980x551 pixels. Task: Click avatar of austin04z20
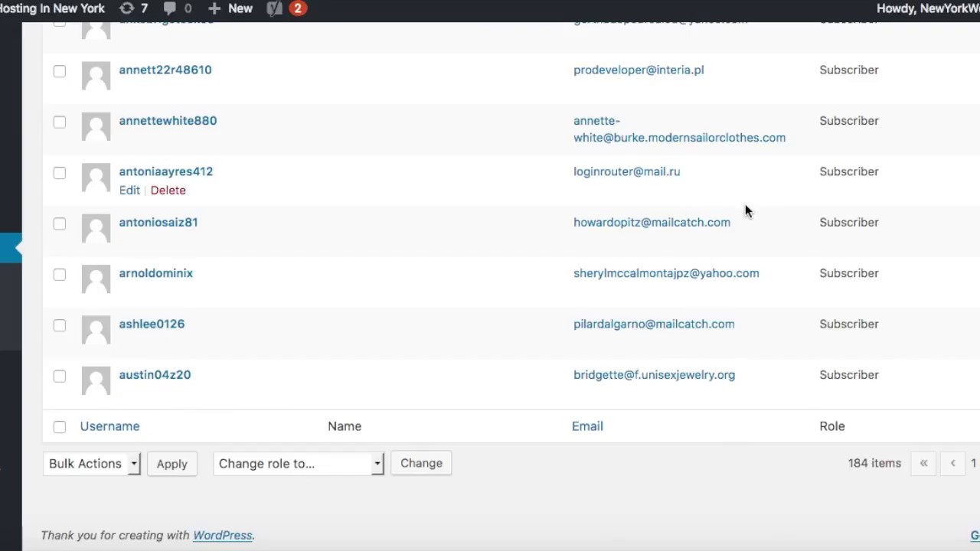coord(96,381)
